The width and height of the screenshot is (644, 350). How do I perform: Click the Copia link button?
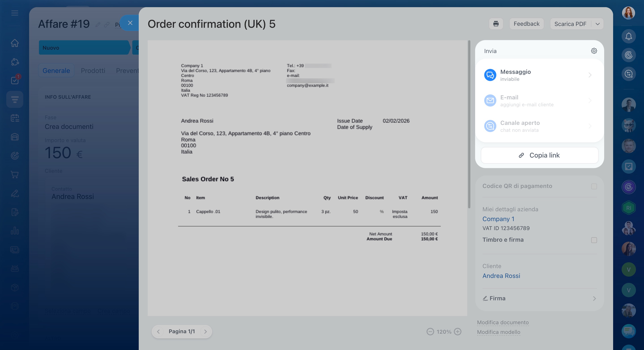pyautogui.click(x=539, y=155)
